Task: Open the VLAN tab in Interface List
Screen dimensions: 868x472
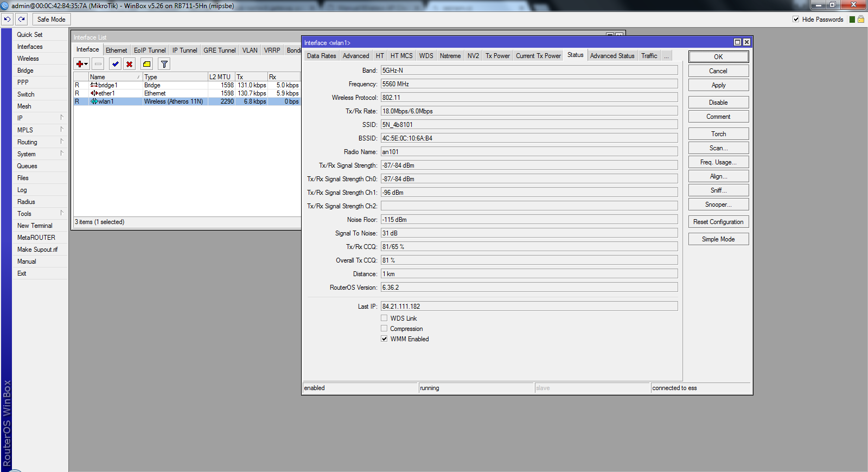Action: (250, 50)
